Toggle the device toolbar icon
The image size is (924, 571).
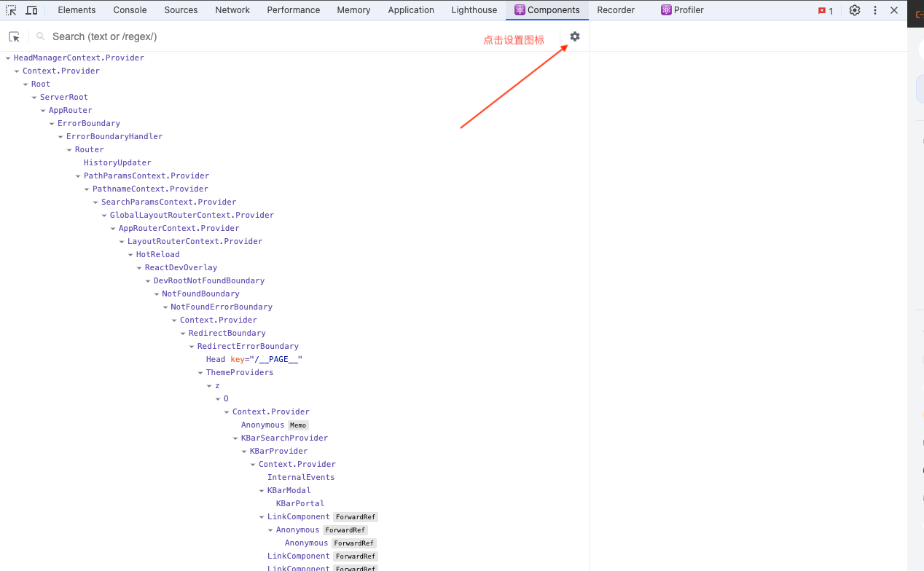(31, 10)
